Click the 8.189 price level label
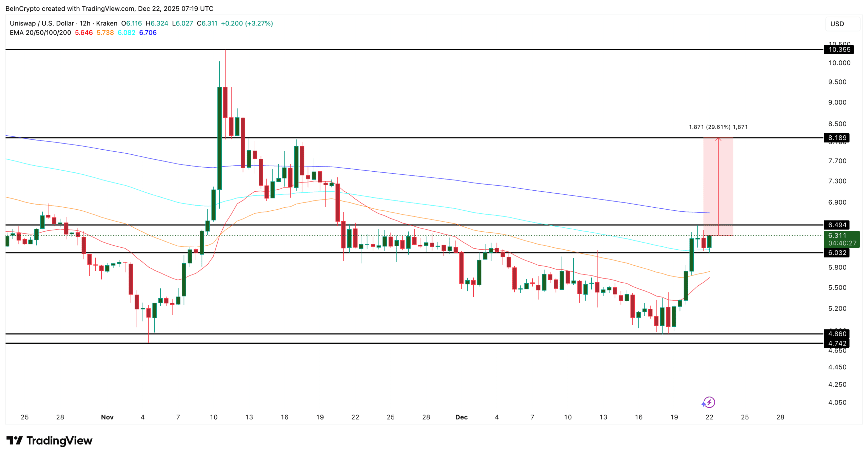This screenshot has width=868, height=457. (837, 138)
